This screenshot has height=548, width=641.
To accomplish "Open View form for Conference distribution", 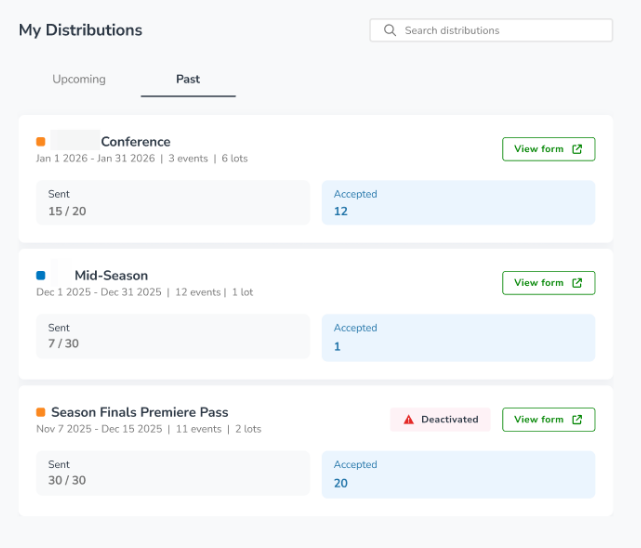I will coord(549,149).
